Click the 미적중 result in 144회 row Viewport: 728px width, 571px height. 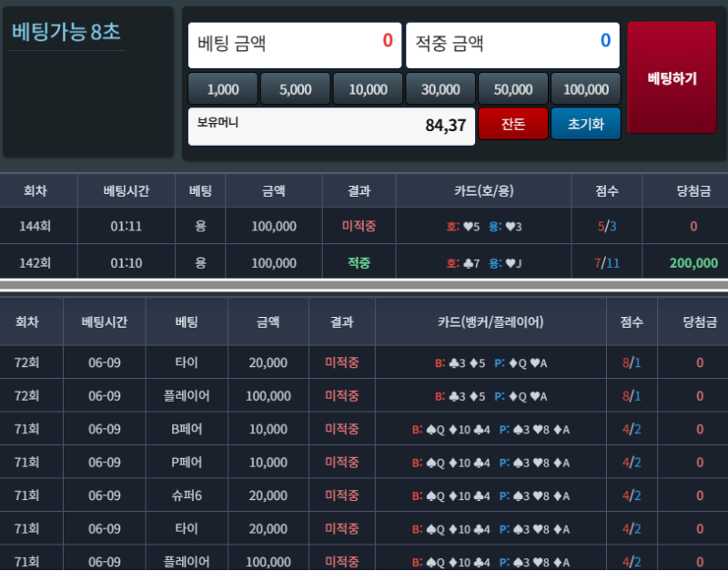click(x=359, y=226)
